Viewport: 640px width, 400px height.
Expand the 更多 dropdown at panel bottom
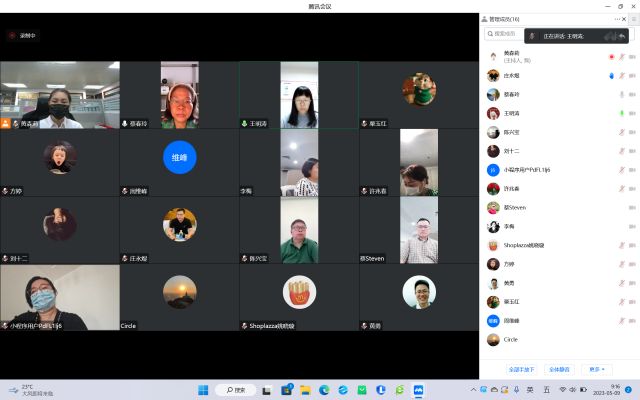tap(597, 369)
